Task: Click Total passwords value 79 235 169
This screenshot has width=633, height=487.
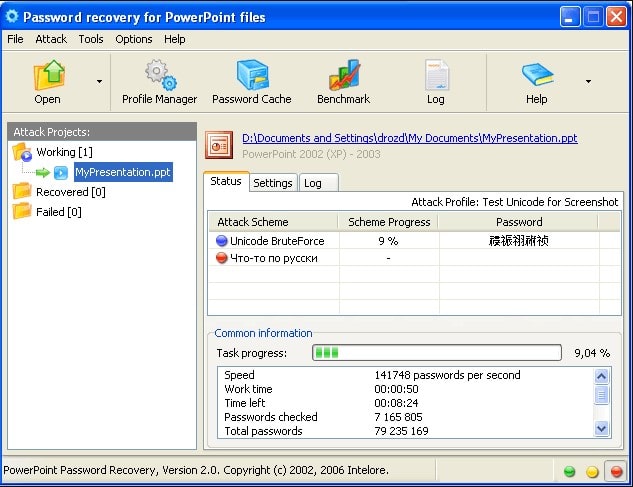Action: pos(401,431)
